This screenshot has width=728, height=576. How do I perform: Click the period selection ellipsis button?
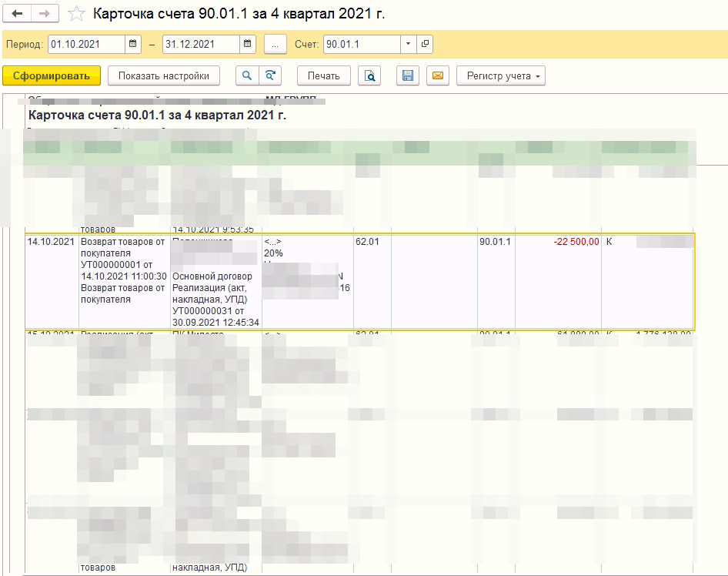pyautogui.click(x=275, y=45)
